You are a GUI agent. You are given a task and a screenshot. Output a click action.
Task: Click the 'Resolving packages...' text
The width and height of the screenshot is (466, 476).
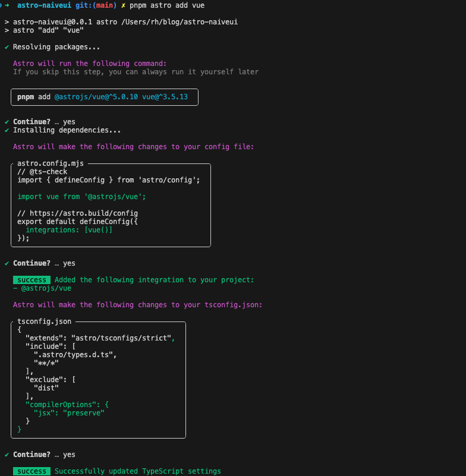point(56,47)
